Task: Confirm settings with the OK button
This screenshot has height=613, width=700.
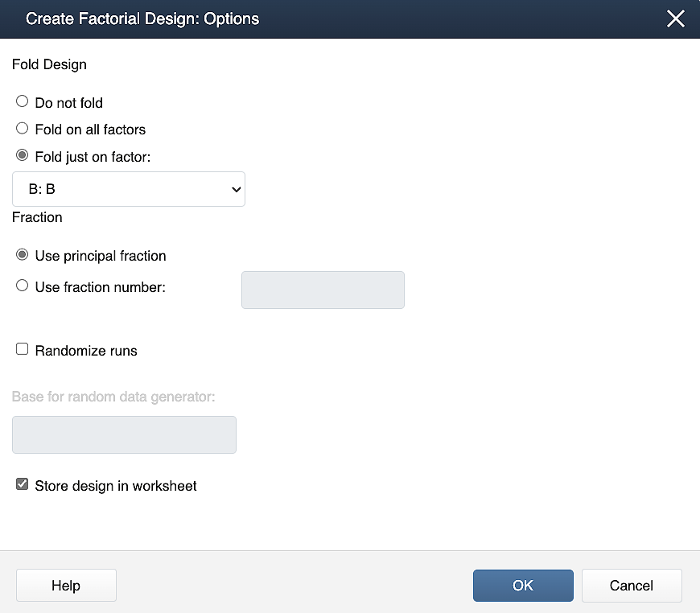Action: (523, 586)
